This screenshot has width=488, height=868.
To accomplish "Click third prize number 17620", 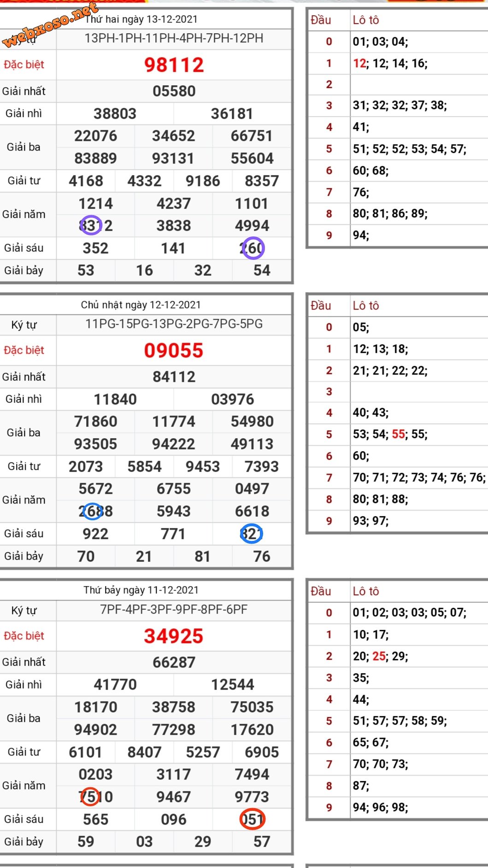I will coord(252,730).
